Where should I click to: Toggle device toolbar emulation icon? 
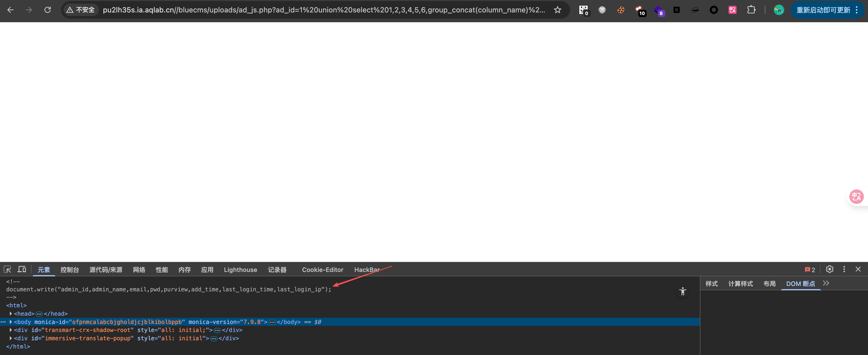[22, 269]
